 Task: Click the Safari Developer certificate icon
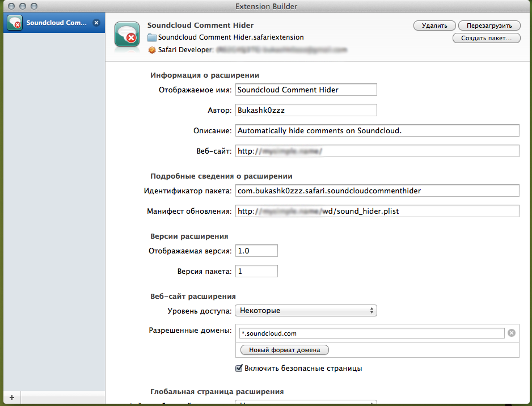click(151, 50)
